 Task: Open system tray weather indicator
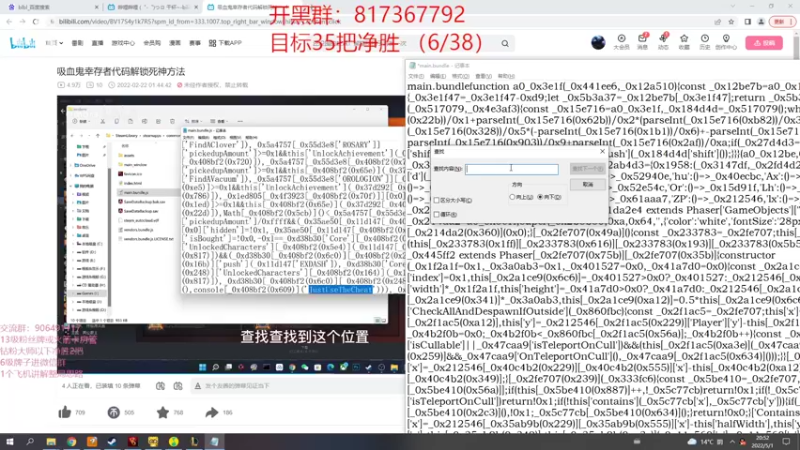[x=706, y=442]
